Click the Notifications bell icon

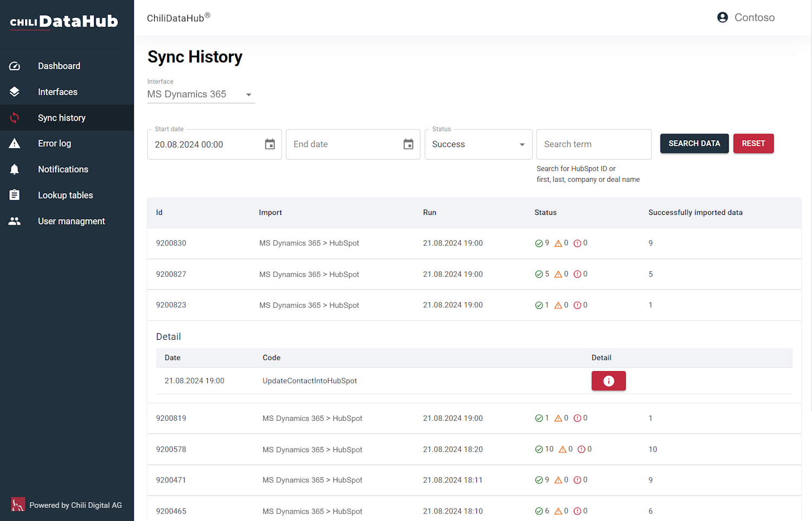tap(15, 169)
